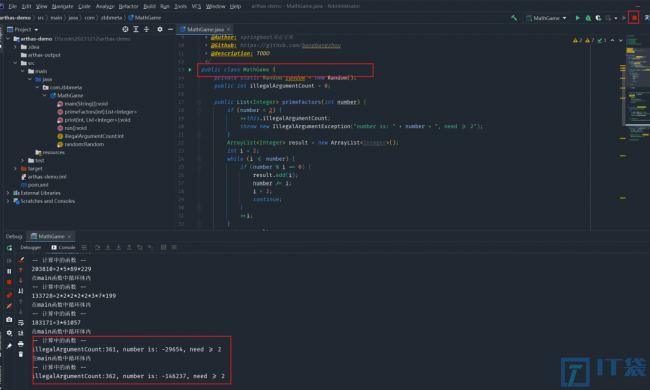Switch to the Debugger tab

31,247
